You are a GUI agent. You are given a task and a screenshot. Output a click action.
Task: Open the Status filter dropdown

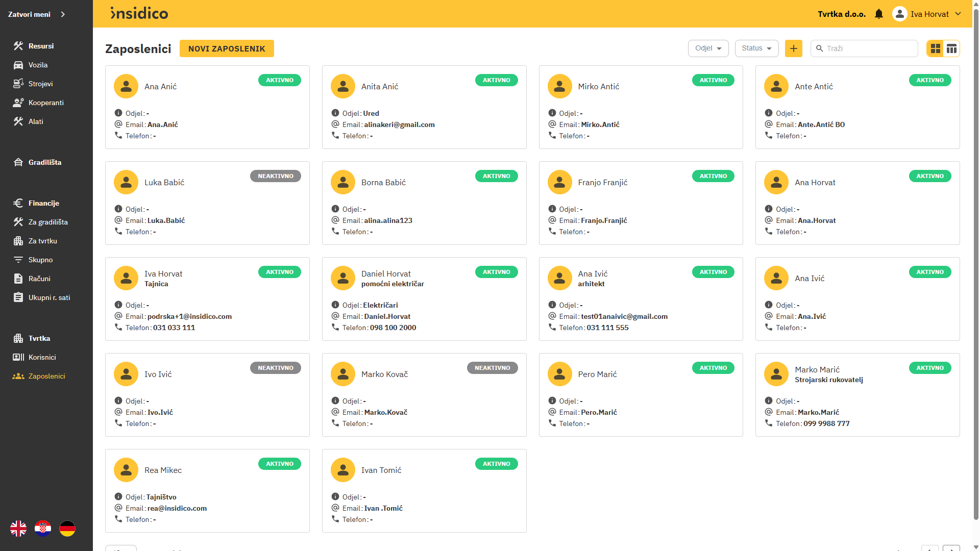click(756, 48)
